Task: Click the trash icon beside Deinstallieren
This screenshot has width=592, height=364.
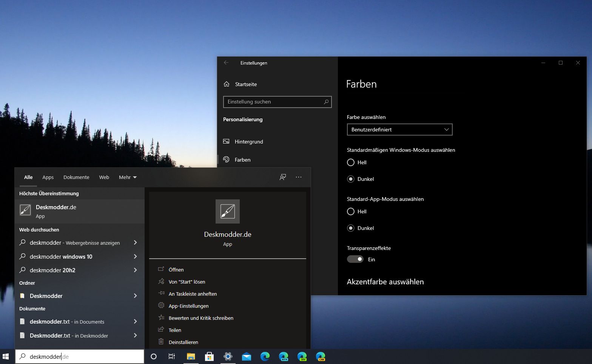Action: coord(161,342)
